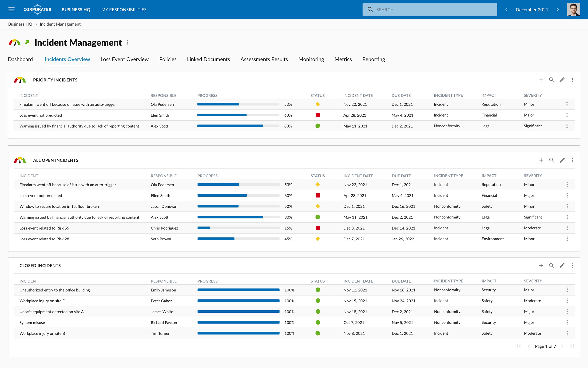
Task: Open MY RESPONSIBILITIES in top navigation
Action: 124,9
